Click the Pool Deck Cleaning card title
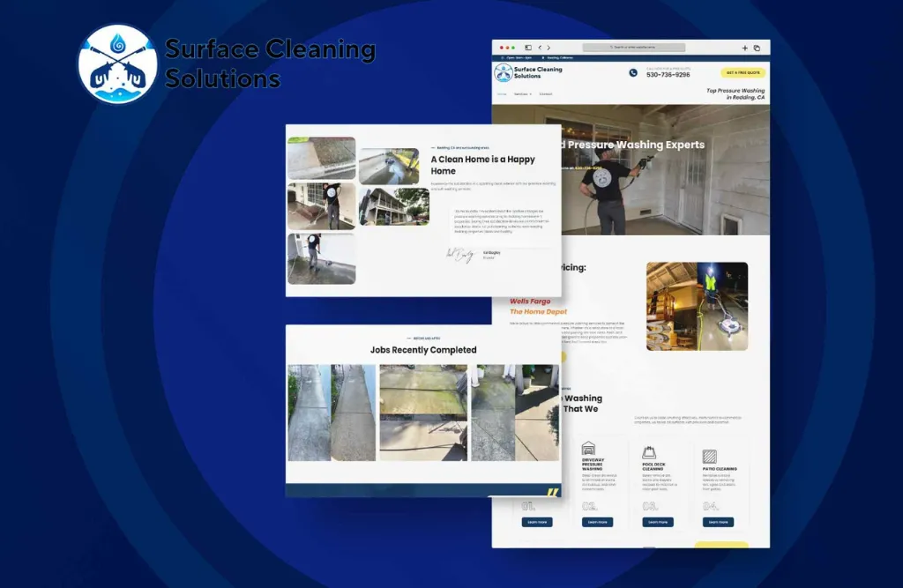Viewport: 903px width, 588px height. pos(653,466)
